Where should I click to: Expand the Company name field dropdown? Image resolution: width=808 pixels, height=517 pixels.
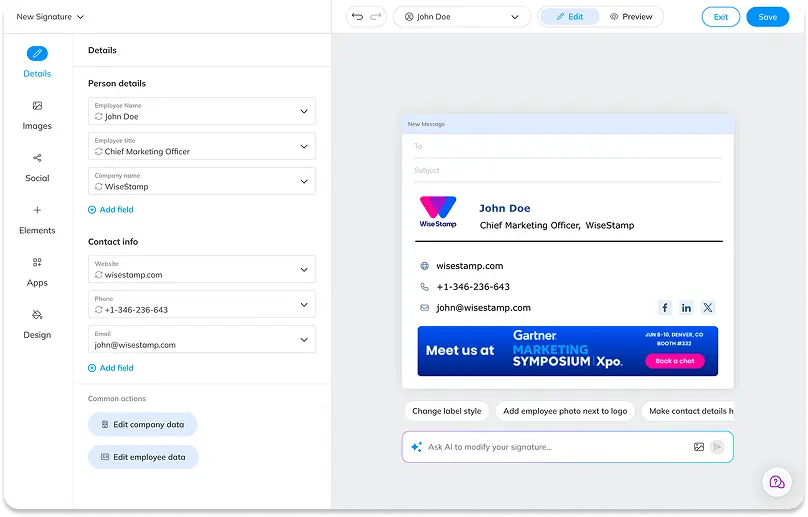[x=304, y=181]
